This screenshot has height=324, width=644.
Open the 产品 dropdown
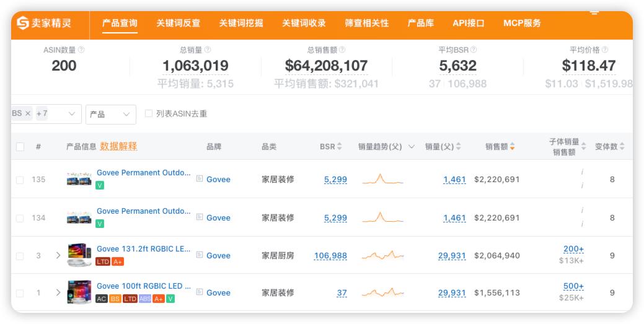pos(111,114)
